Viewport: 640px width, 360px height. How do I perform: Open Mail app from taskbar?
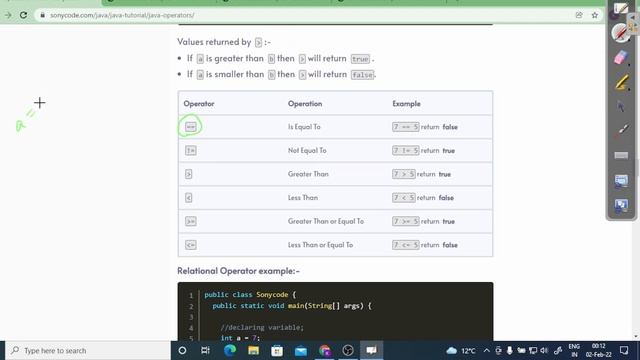pos(301,350)
